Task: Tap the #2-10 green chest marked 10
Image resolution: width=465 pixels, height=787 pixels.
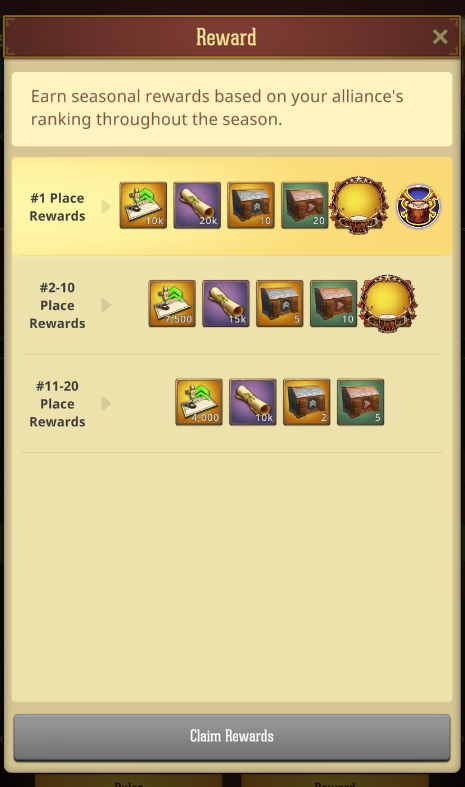Action: 333,304
